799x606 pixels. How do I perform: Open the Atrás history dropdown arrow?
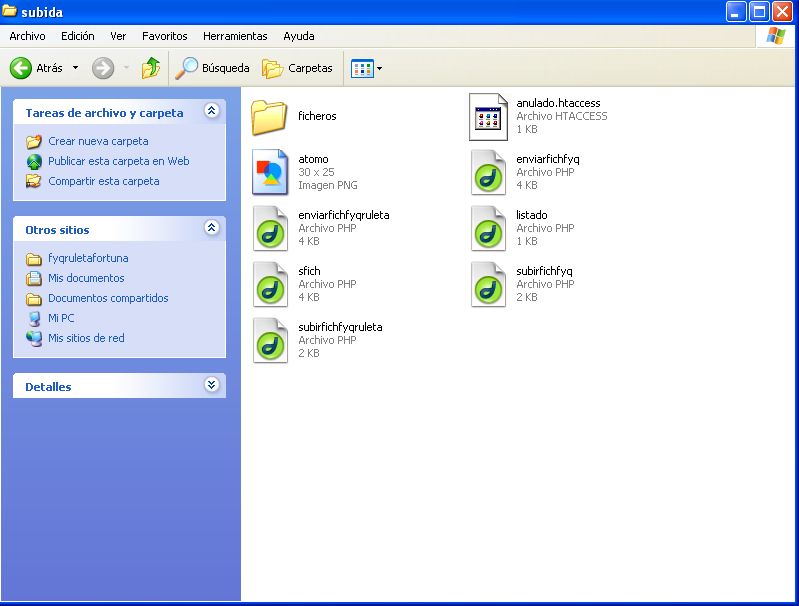[x=75, y=68]
